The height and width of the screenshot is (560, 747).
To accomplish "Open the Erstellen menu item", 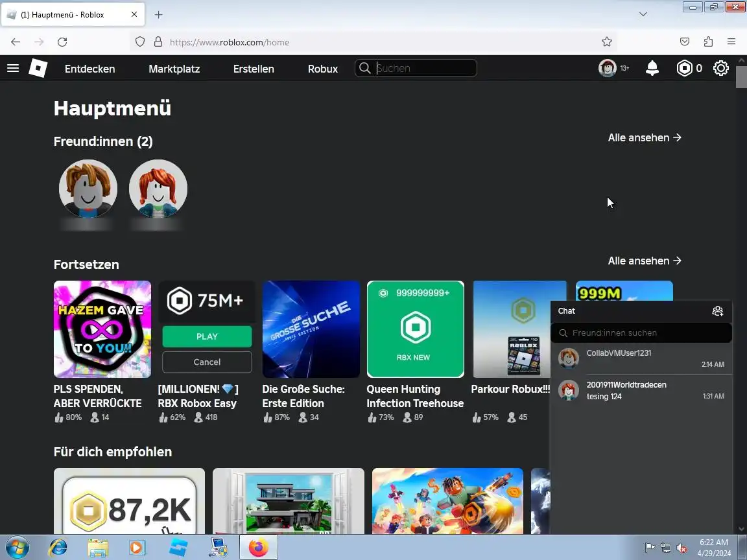I will pos(254,69).
